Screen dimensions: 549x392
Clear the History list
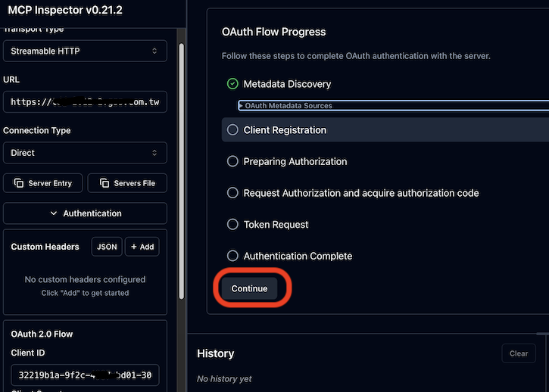518,353
